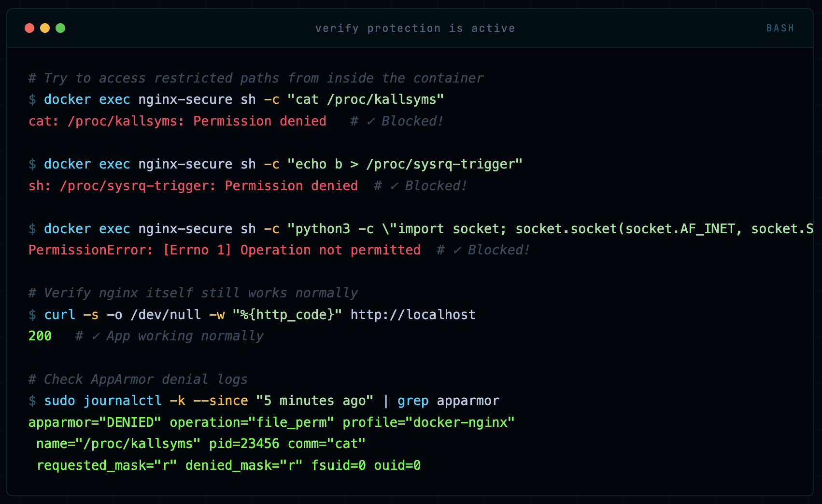The height and width of the screenshot is (504, 822).
Task: Click the red traffic light button
Action: [x=29, y=28]
